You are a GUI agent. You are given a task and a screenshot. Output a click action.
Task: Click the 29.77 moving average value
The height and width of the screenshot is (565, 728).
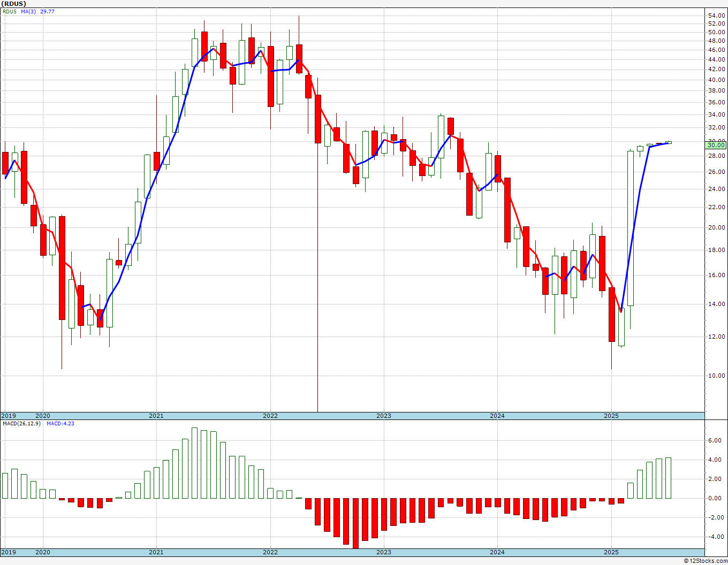(x=47, y=11)
